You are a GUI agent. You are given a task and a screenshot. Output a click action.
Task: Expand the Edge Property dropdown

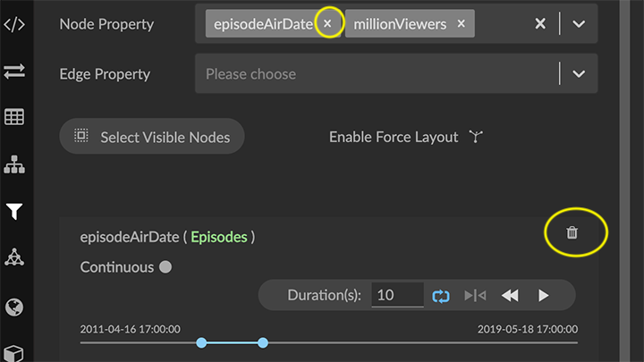(579, 74)
